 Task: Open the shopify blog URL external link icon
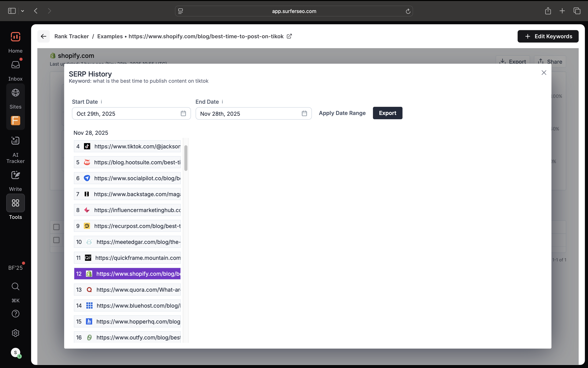(x=289, y=36)
